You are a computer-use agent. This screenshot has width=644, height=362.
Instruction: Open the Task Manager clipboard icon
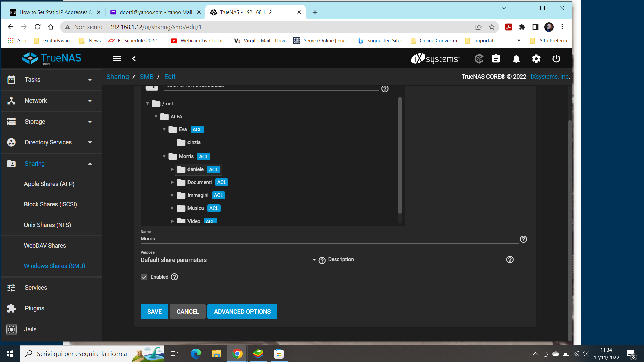point(496,59)
